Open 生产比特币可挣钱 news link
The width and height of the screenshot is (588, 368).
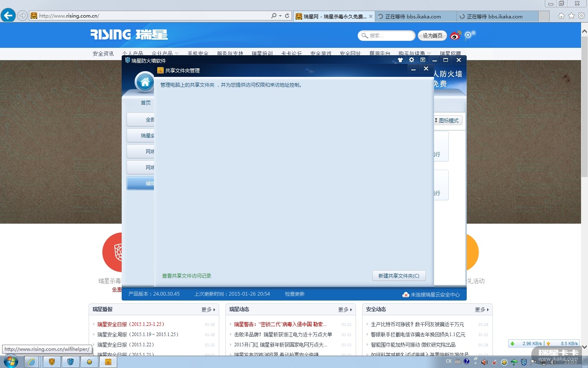click(x=417, y=324)
